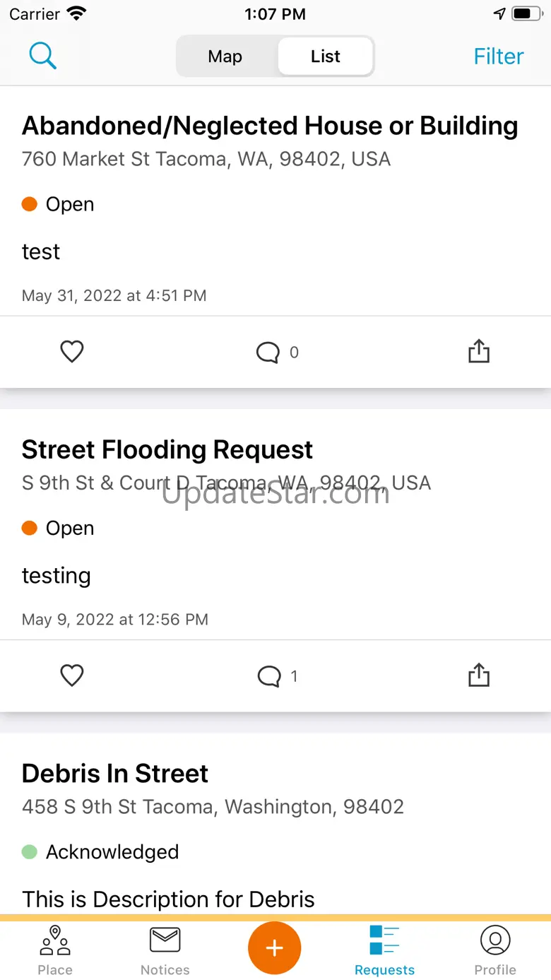The image size is (551, 980).
Task: Like the Abandoned/Neglected House request
Action: (x=72, y=352)
